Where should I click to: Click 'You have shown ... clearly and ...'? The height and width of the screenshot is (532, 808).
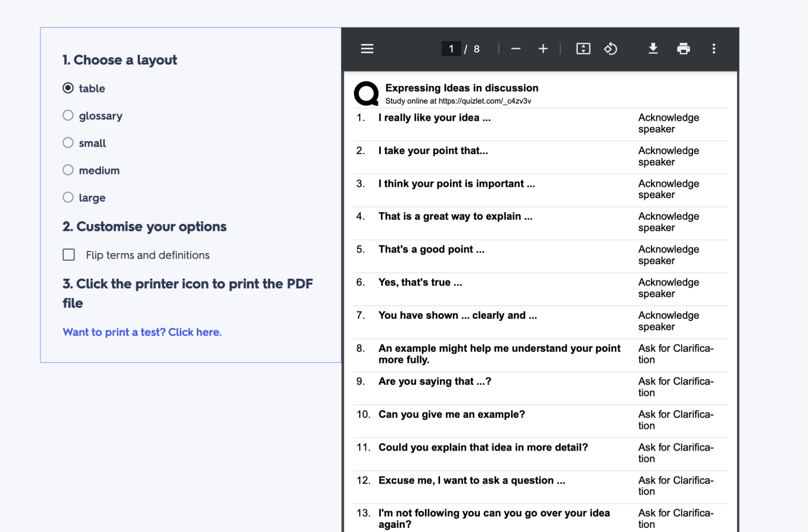coord(458,315)
